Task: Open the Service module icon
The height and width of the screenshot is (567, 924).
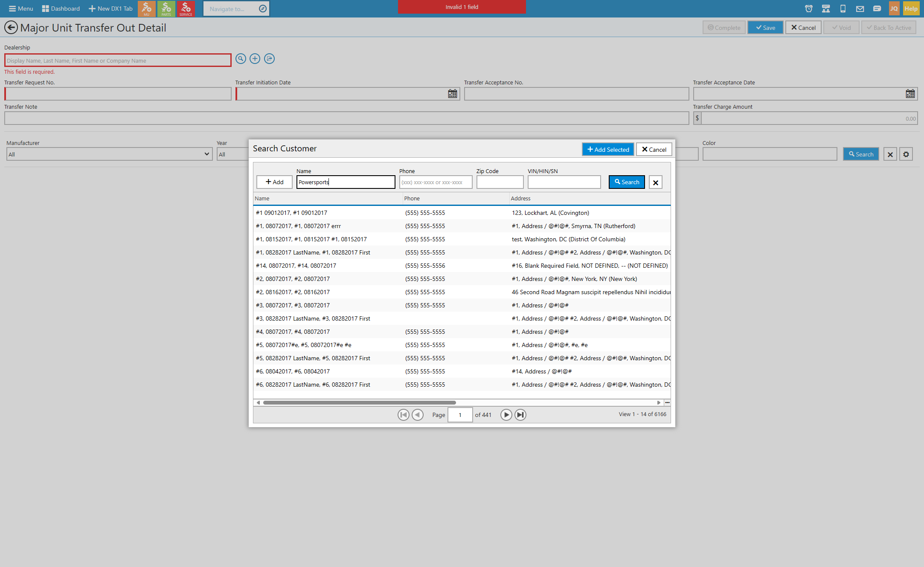Action: [x=186, y=9]
